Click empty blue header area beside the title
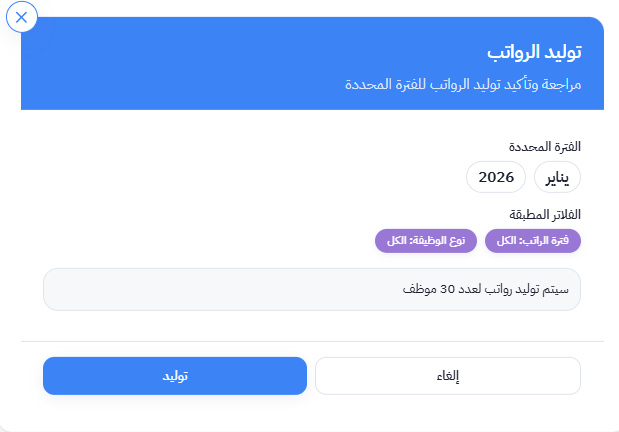 (250, 60)
